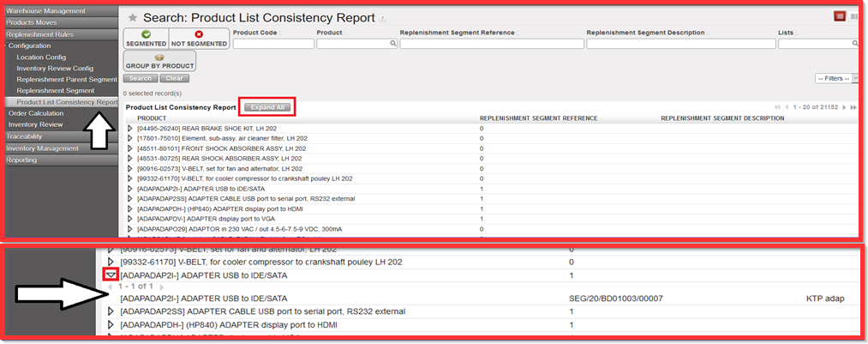Select Location Config in the sidebar
The height and width of the screenshot is (344, 868).
point(41,57)
